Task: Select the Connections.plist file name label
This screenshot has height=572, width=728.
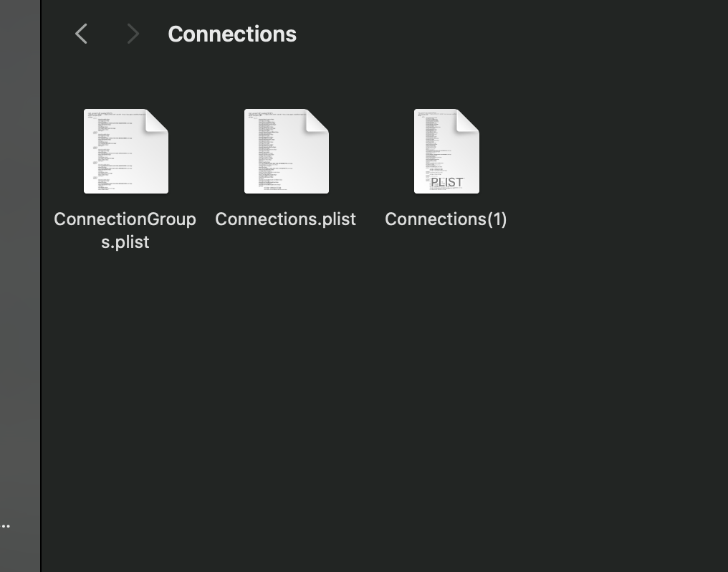Action: coord(285,219)
